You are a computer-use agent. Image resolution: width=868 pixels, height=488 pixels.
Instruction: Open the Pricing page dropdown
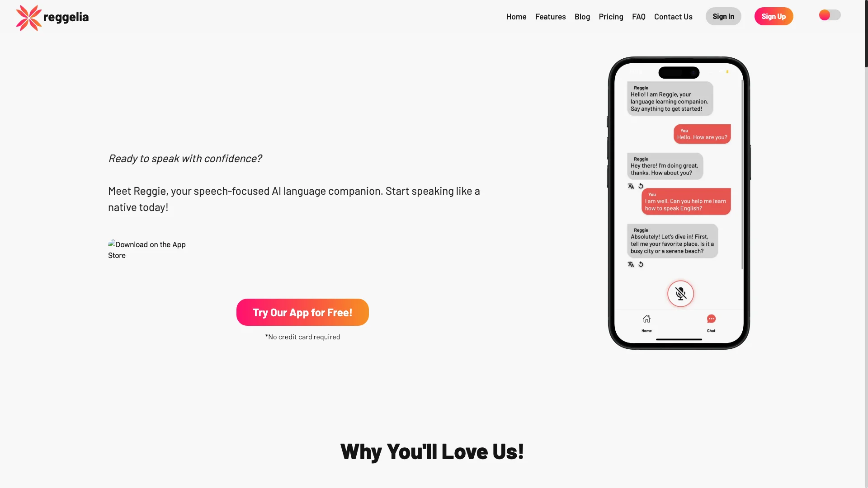click(x=611, y=16)
